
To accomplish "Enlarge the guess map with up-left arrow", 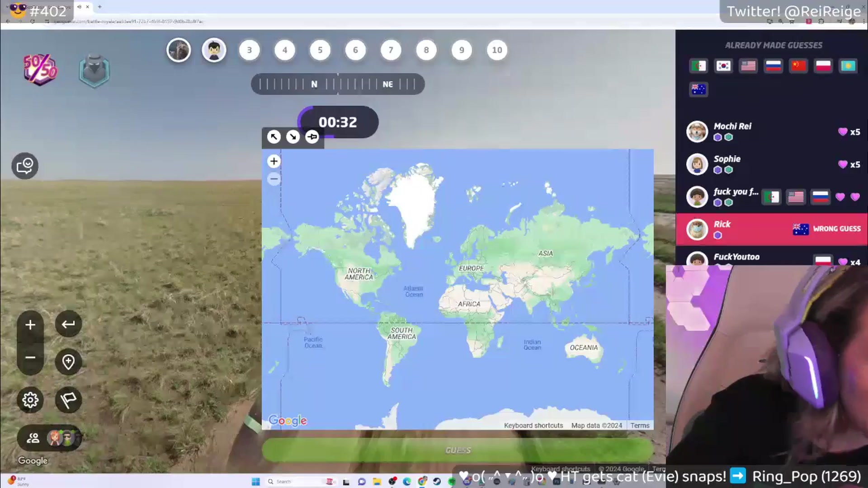I will [274, 137].
